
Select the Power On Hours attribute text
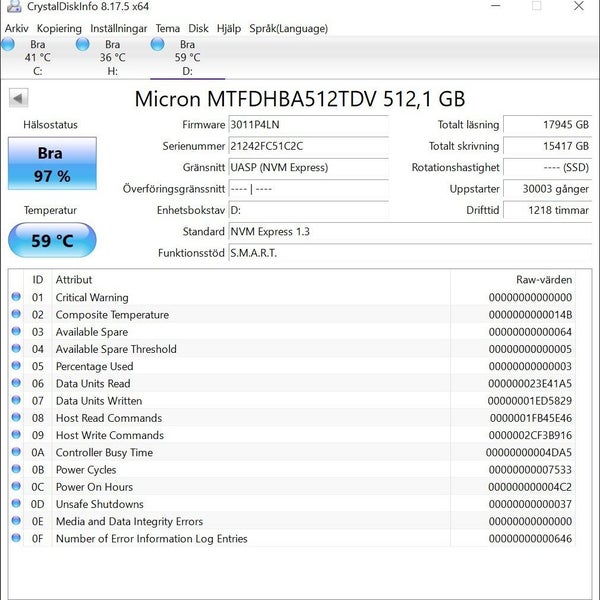94,487
